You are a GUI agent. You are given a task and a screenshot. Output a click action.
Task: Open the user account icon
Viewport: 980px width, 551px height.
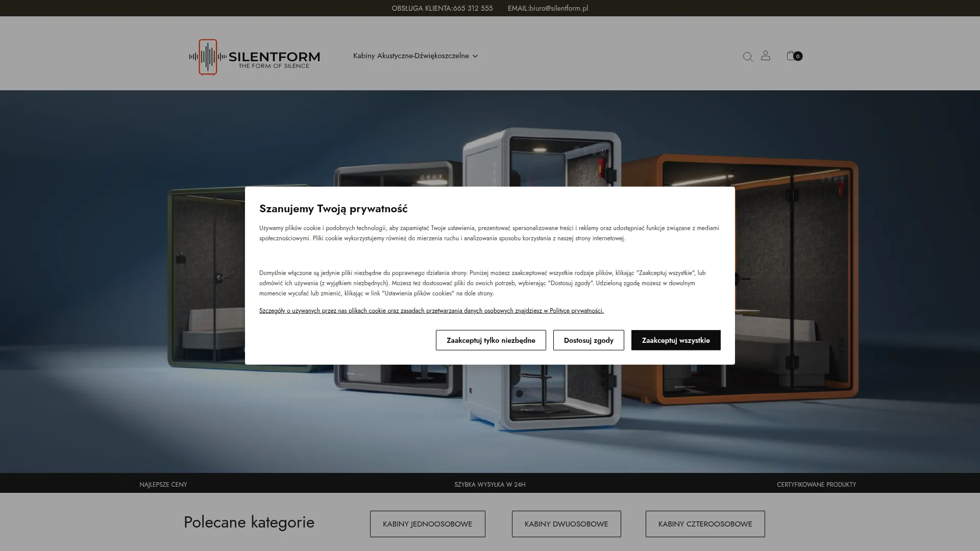pyautogui.click(x=765, y=56)
